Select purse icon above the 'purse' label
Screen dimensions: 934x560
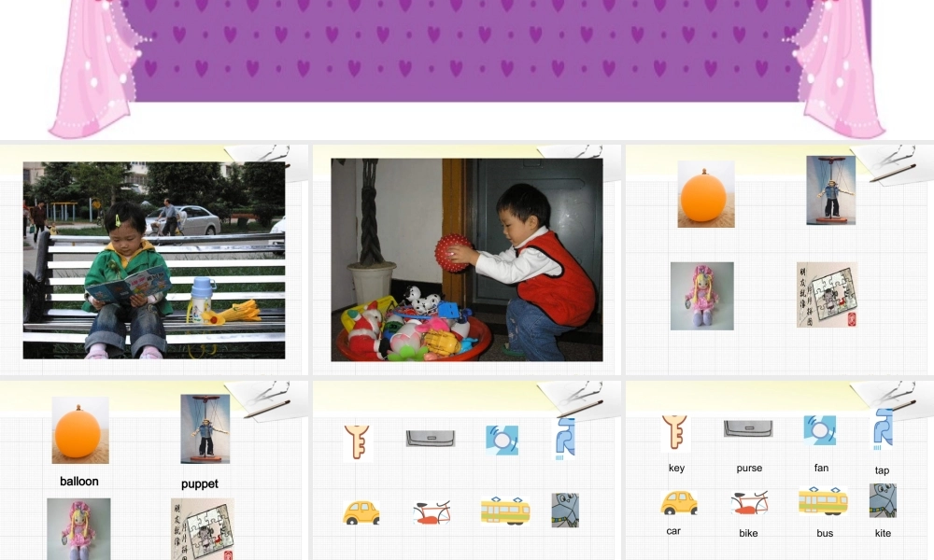point(748,428)
